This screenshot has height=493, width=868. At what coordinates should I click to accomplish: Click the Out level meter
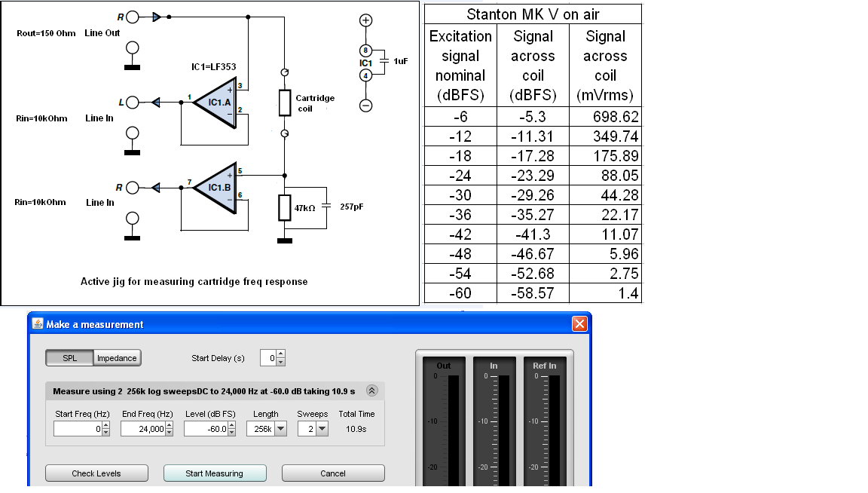click(x=443, y=422)
